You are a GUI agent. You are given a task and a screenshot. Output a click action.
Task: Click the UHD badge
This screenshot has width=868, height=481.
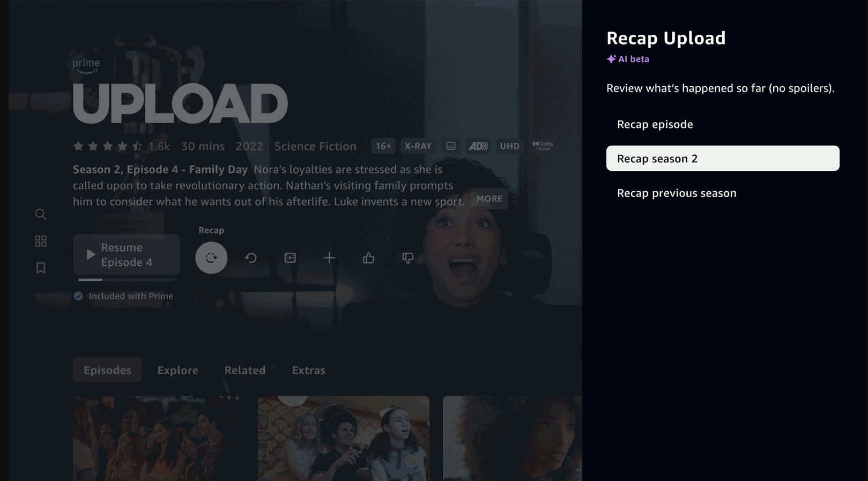pyautogui.click(x=509, y=146)
